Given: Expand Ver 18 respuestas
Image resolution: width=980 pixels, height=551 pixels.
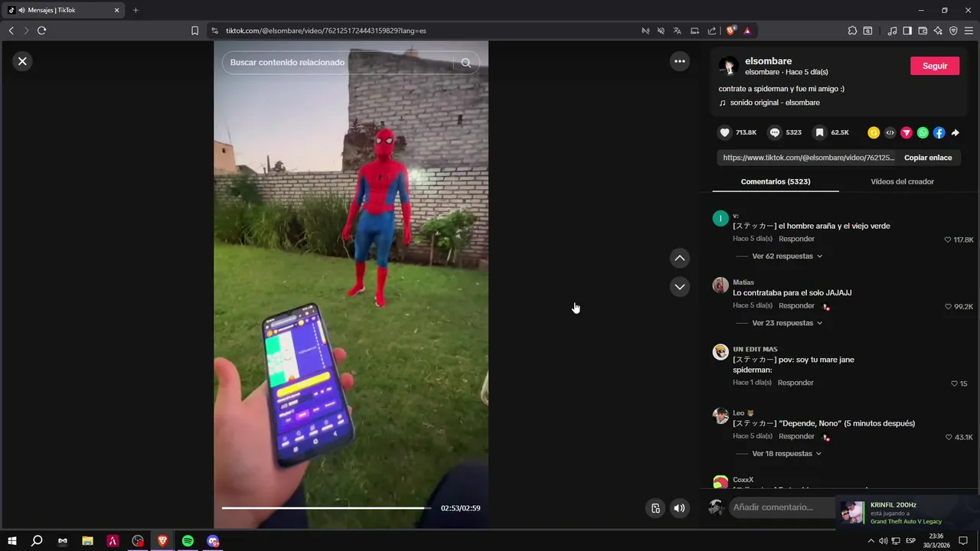Looking at the screenshot, I should pyautogui.click(x=787, y=454).
